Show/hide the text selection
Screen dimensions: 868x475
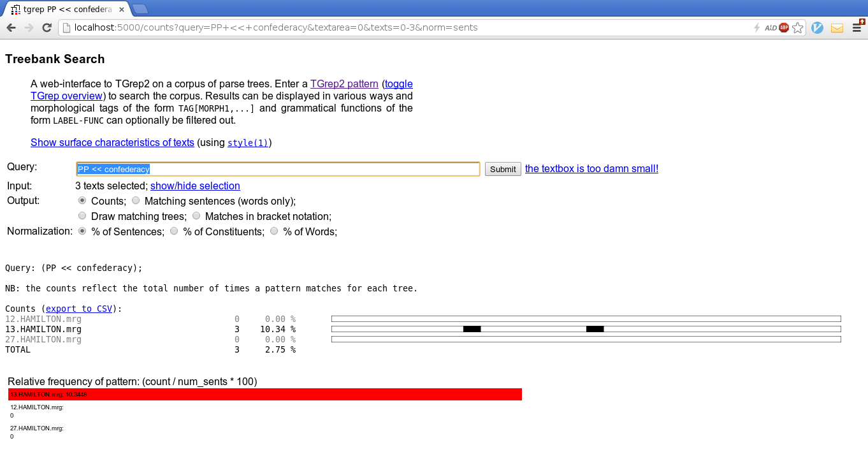point(195,186)
